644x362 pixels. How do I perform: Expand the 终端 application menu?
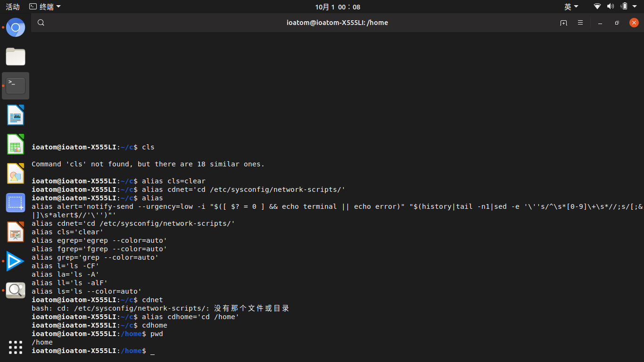click(45, 7)
